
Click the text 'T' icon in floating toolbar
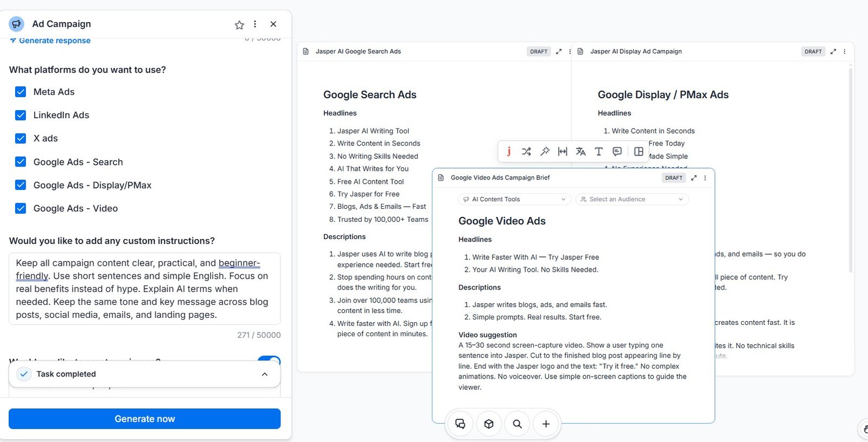click(x=598, y=151)
